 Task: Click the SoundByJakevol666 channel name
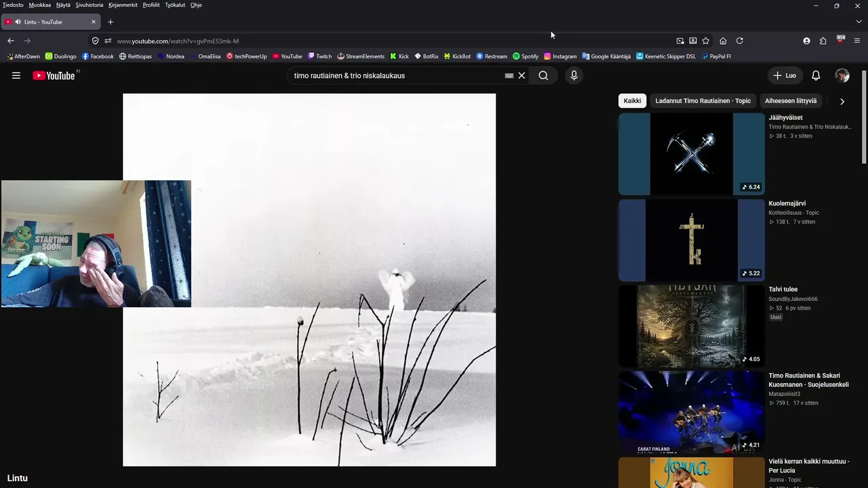(793, 299)
